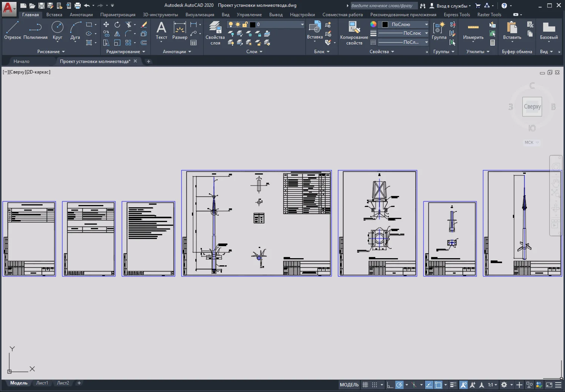Screen dimensions: 565x392
Task: Toggle drawing grid display in status bar
Action: tap(365, 385)
